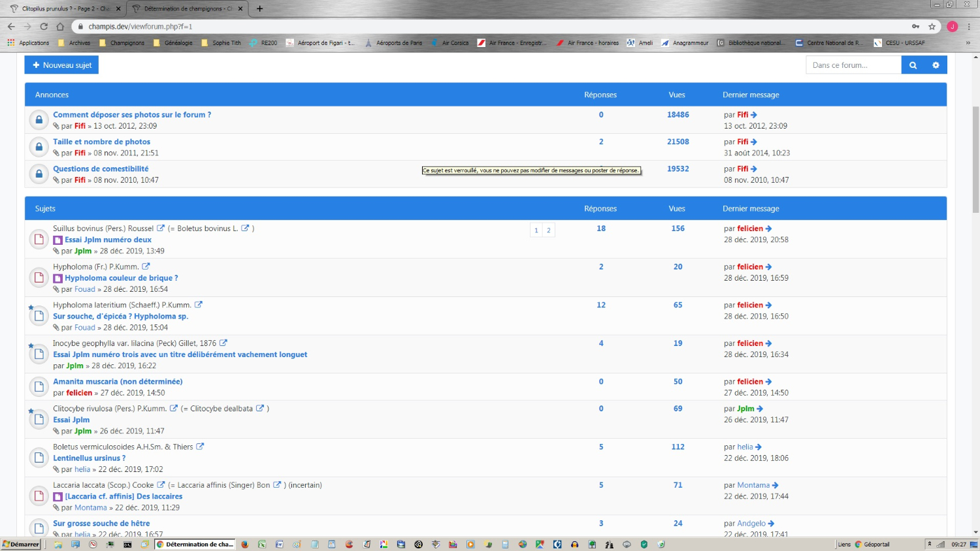Open Windows Démarrer start button

click(22, 544)
